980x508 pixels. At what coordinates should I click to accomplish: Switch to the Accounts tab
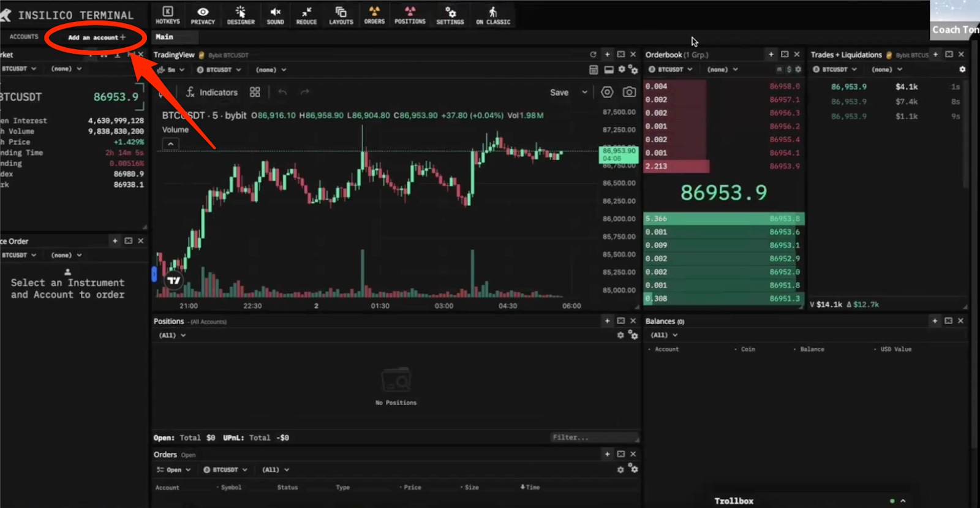(24, 37)
